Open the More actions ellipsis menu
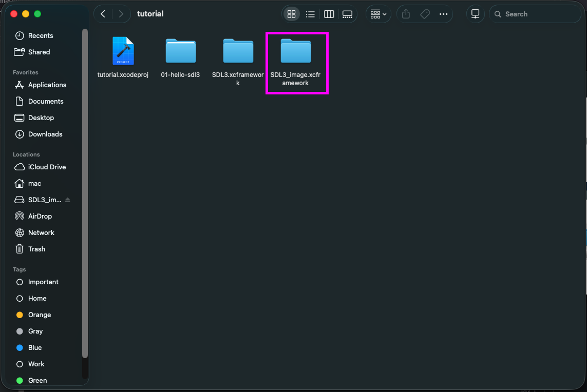The image size is (587, 392). click(x=443, y=14)
